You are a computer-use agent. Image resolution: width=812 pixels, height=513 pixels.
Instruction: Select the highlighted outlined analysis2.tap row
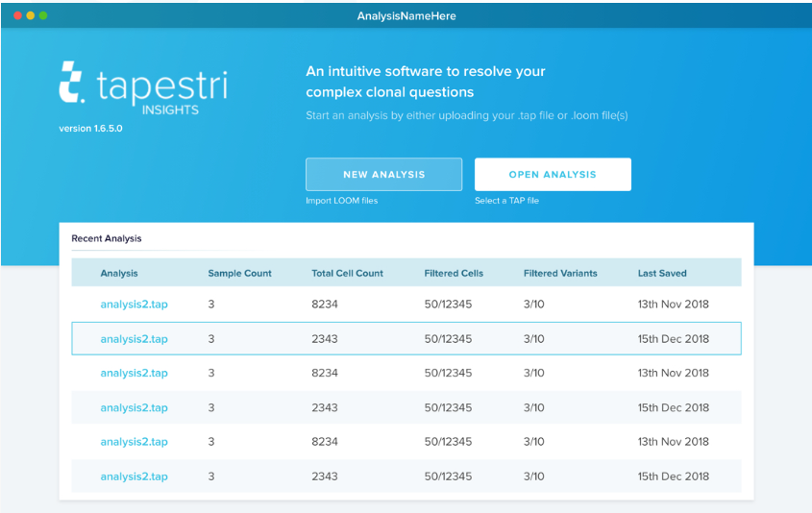[406, 339]
